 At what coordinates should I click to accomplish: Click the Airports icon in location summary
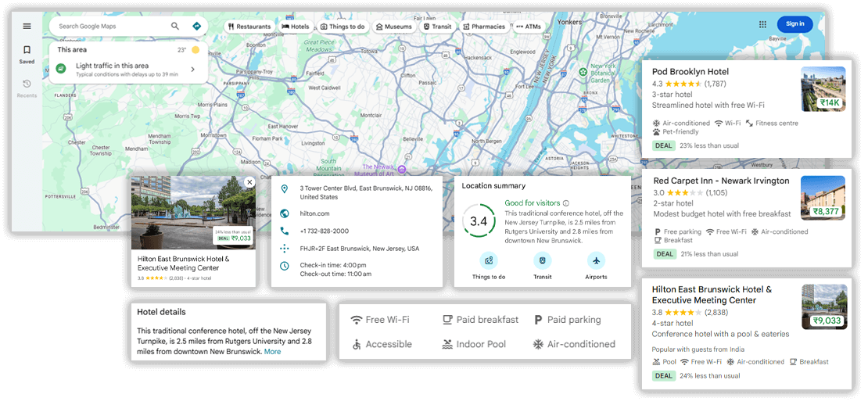(x=596, y=261)
